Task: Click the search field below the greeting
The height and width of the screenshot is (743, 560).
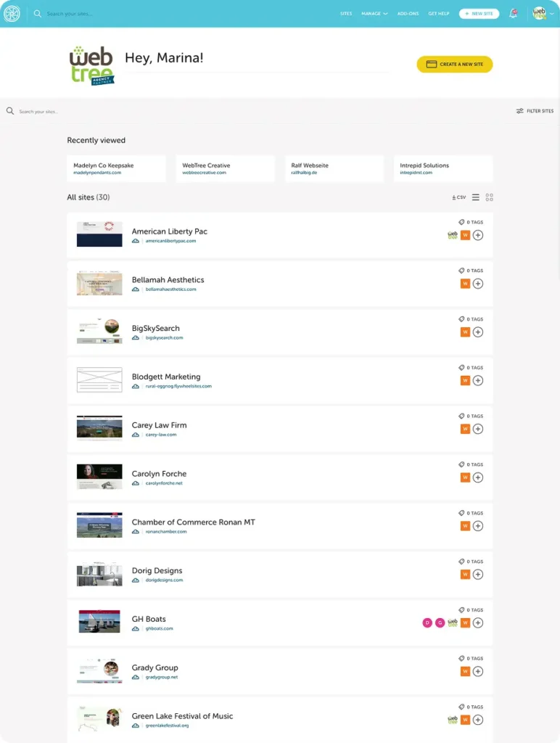Action: (x=145, y=112)
